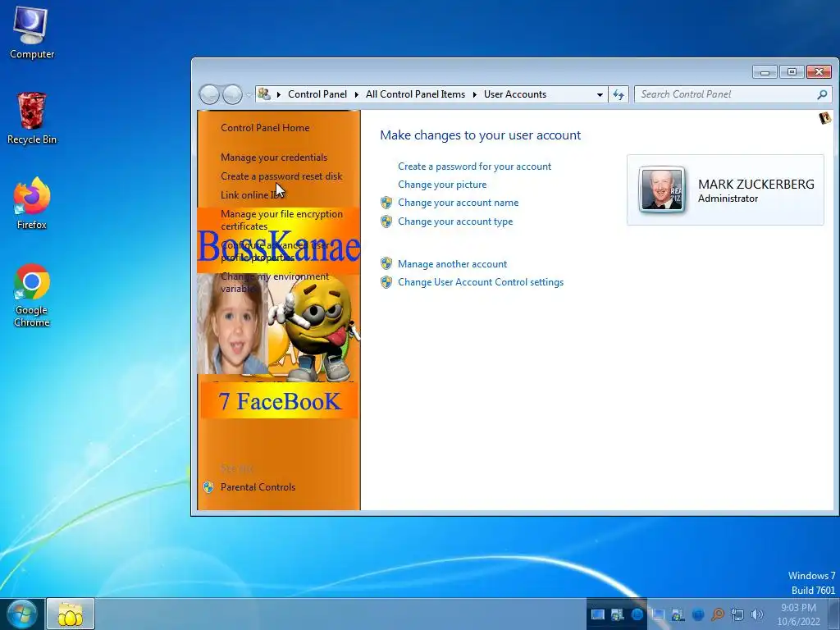Expand the arrow after Control Panel breadcrumb

coord(356,95)
